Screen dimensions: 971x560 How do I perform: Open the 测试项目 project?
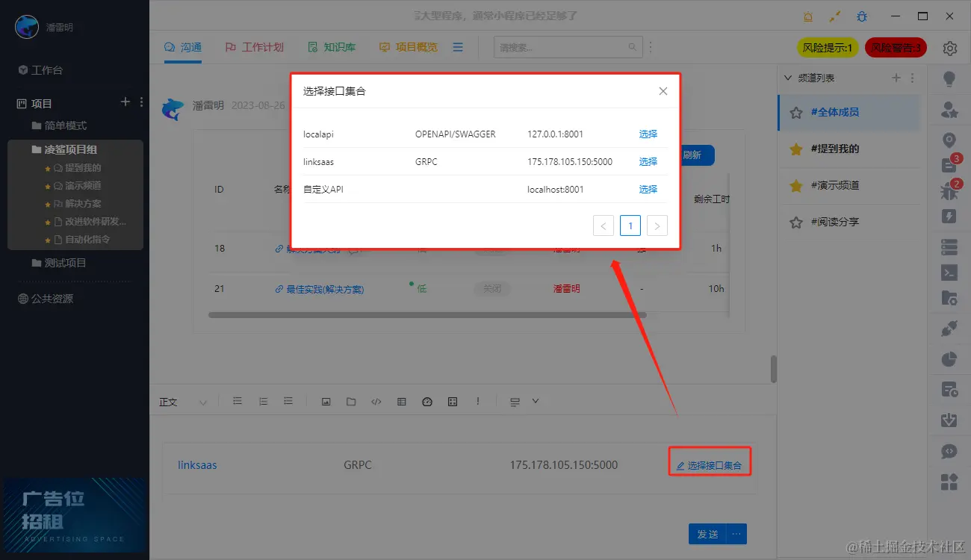click(x=58, y=263)
